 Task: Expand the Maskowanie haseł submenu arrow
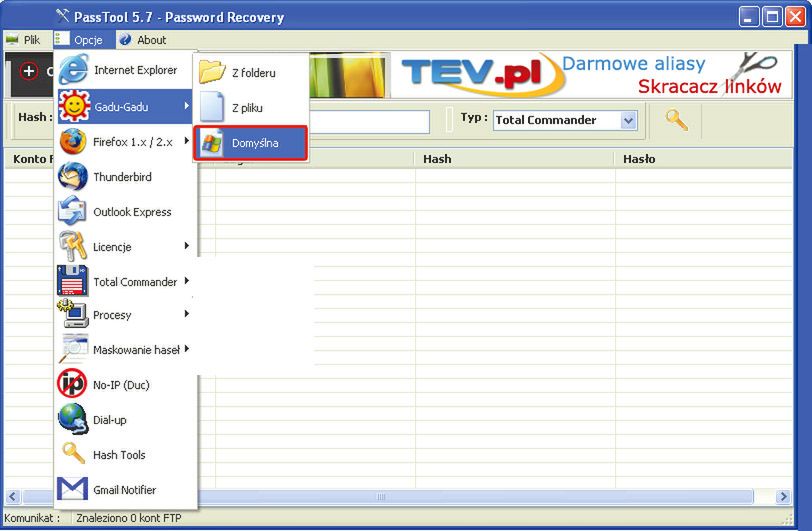186,349
